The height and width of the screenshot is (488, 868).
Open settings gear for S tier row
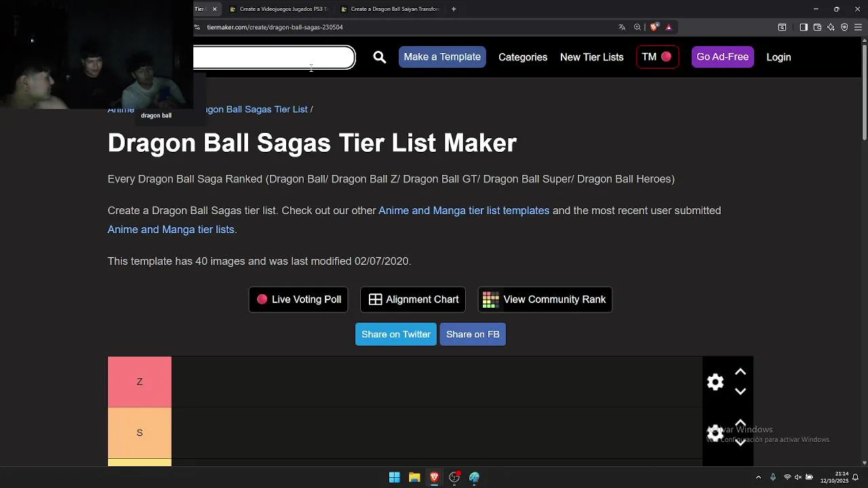(x=715, y=433)
